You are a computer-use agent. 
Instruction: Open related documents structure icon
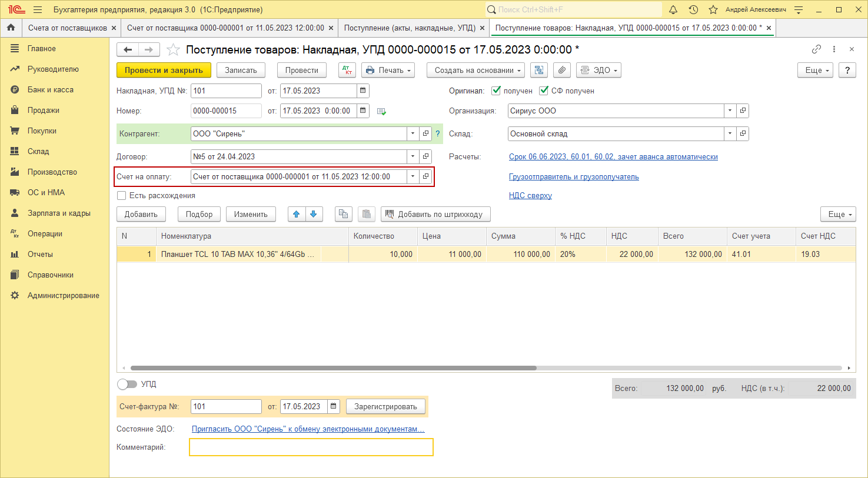[538, 70]
